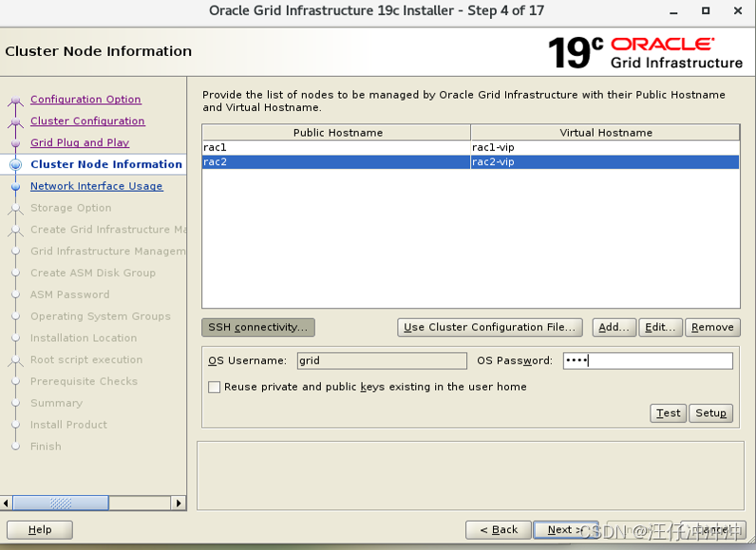Click the sidebar horizontal scrollbar thumb
Image resolution: width=756 pixels, height=550 pixels.
pyautogui.click(x=61, y=503)
